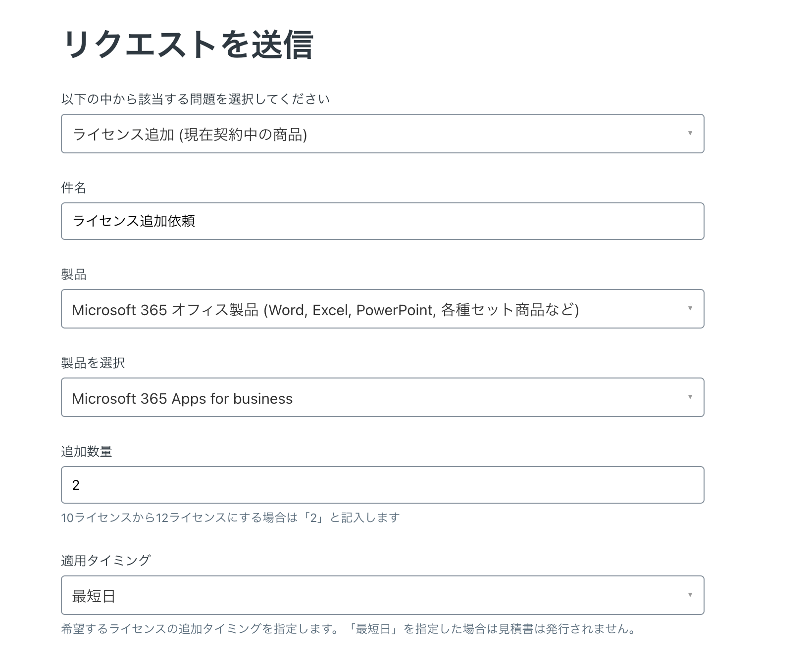
Task: Click the 10ライセンスから12ライセンス hint text
Action: pyautogui.click(x=230, y=518)
